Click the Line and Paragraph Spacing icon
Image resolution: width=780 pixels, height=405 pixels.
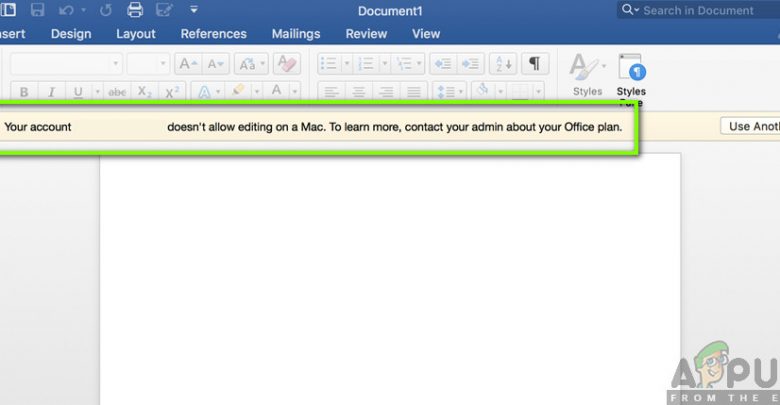[x=446, y=92]
